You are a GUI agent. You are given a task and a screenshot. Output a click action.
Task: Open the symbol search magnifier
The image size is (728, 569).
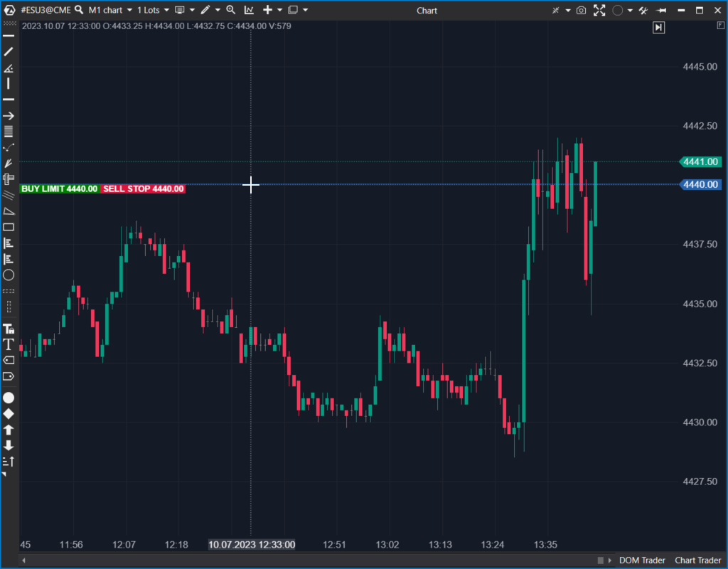tap(79, 10)
